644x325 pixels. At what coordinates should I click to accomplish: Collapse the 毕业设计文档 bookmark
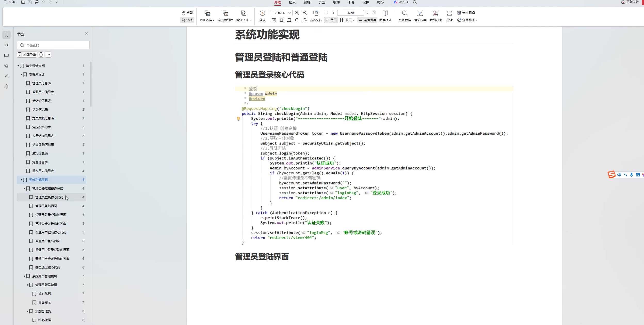18,66
